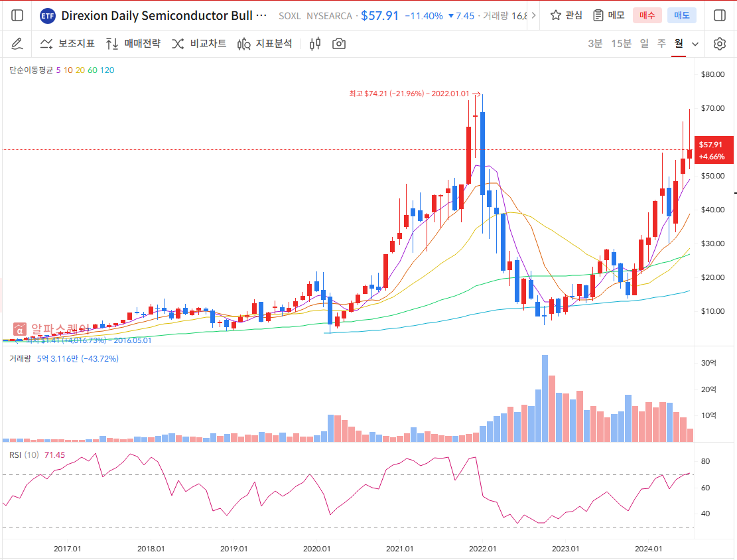Click the 30억 volume axis label
Viewport: 737px width, 560px height.
point(708,363)
